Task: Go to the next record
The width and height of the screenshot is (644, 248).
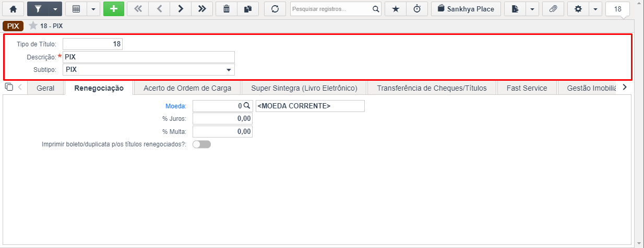Action: [181, 9]
